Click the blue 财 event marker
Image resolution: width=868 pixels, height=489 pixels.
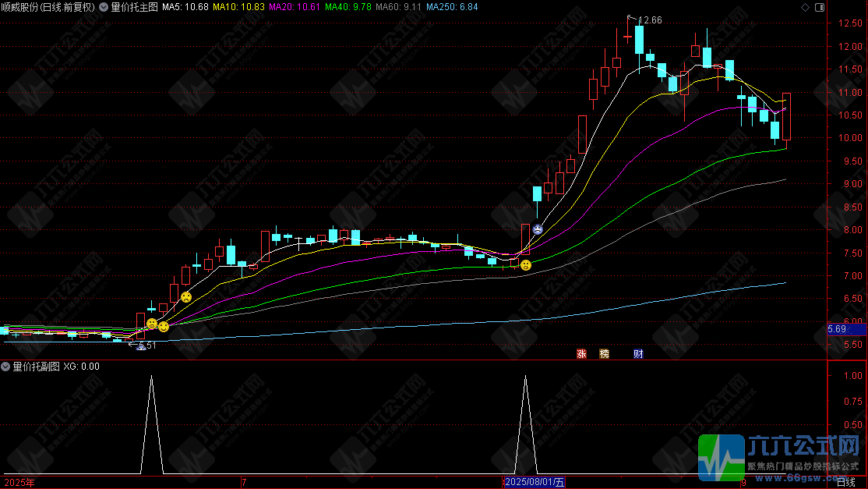tap(638, 354)
